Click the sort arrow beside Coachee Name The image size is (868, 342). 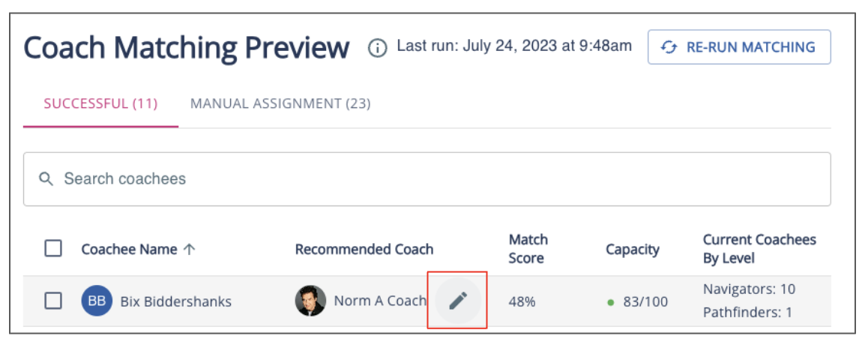[189, 249]
